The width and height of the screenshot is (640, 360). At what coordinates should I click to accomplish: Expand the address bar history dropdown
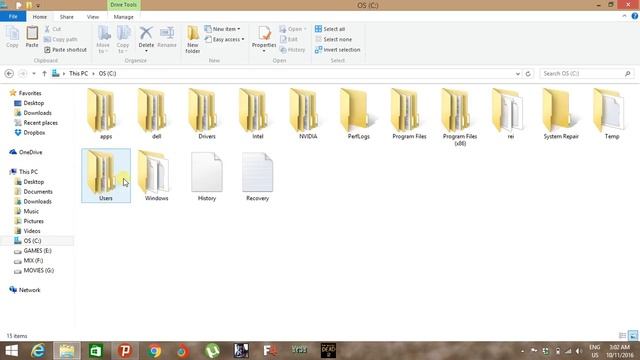518,73
